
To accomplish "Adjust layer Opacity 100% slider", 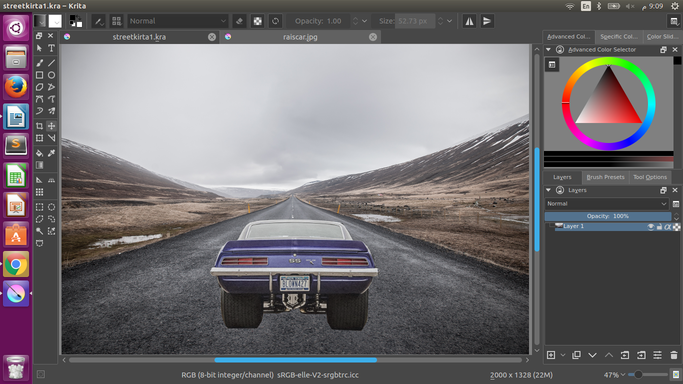I will pos(608,216).
